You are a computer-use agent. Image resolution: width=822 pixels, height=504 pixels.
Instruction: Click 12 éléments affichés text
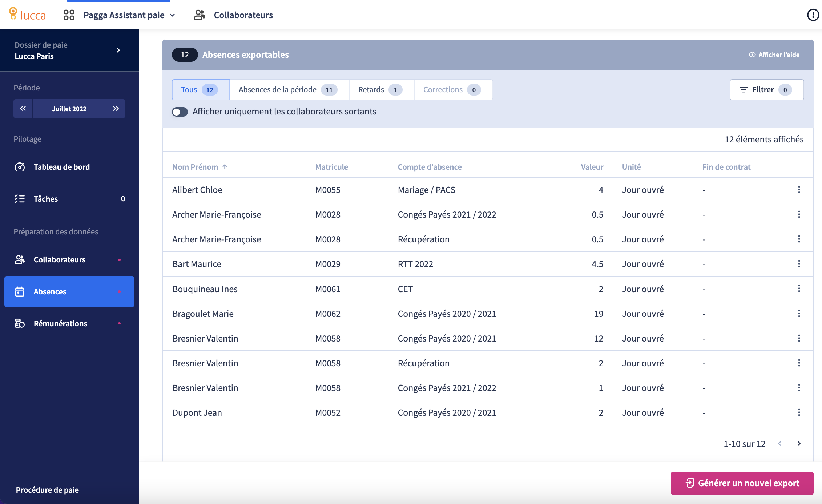764,140
